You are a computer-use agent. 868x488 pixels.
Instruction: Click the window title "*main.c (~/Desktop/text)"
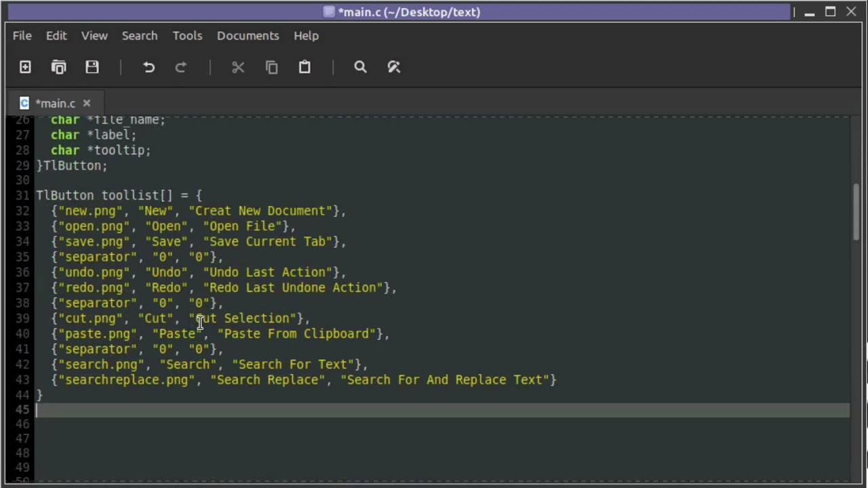coord(409,12)
